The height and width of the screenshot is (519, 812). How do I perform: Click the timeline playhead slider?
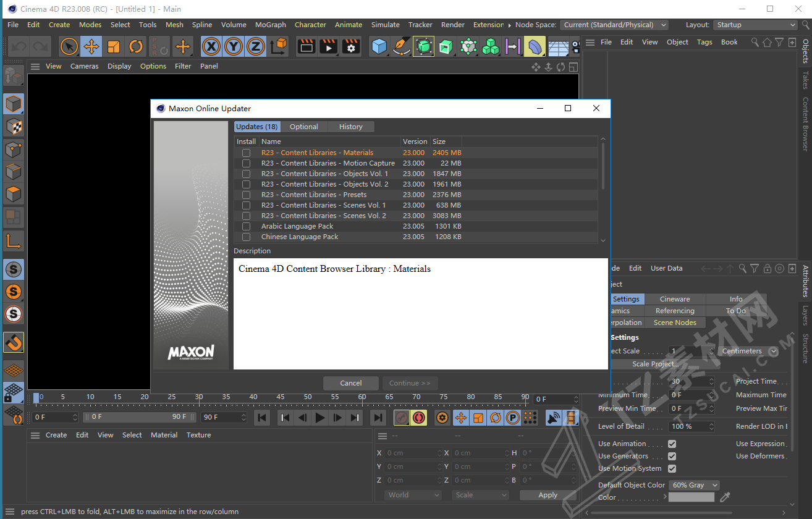36,397
